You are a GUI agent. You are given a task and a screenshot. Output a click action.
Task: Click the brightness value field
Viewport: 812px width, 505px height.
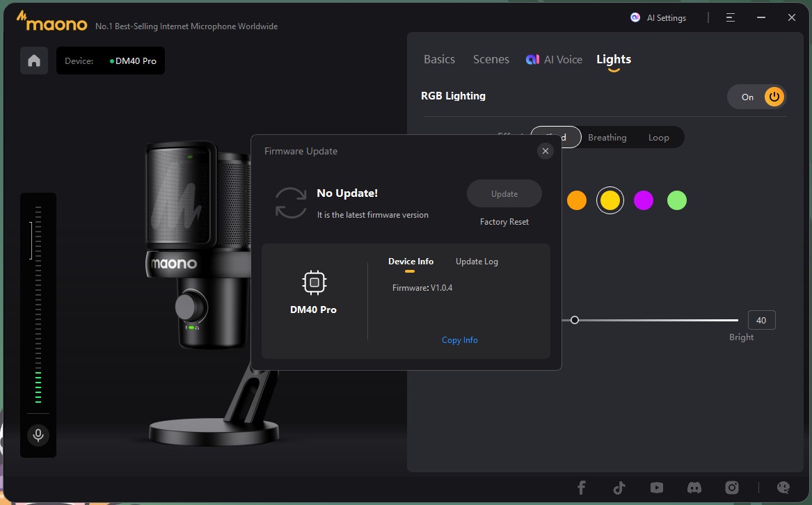[761, 320]
